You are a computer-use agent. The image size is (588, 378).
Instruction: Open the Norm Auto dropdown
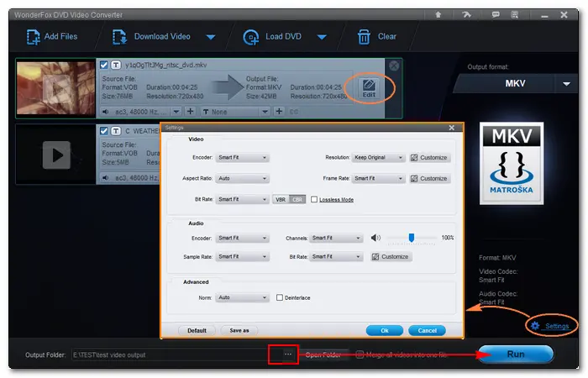(242, 297)
